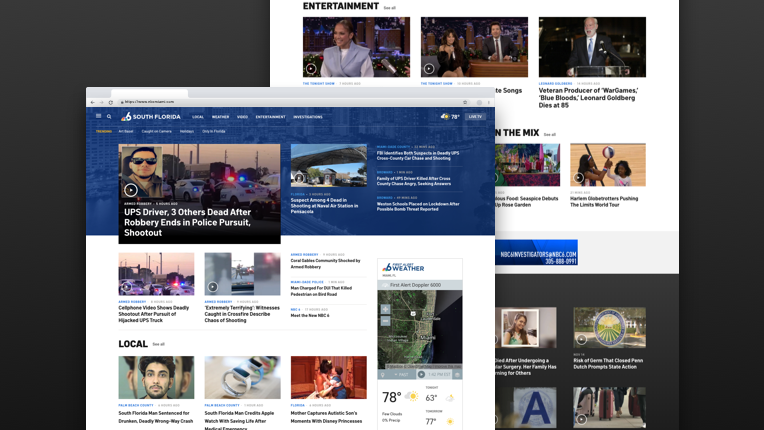The height and width of the screenshot is (430, 764).
Task: Click the bookmark star icon
Action: [465, 102]
